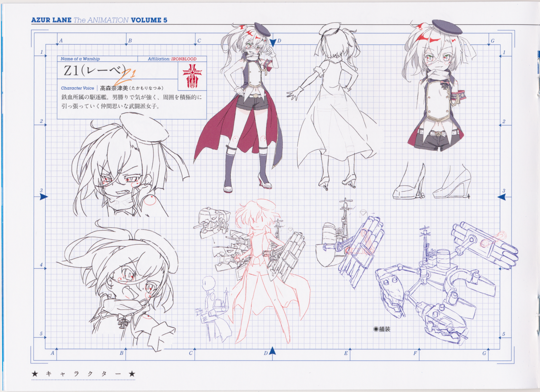The image size is (540, 392).
Task: Click the Affiliation: IRONBLOOD label
Action: [172, 59]
